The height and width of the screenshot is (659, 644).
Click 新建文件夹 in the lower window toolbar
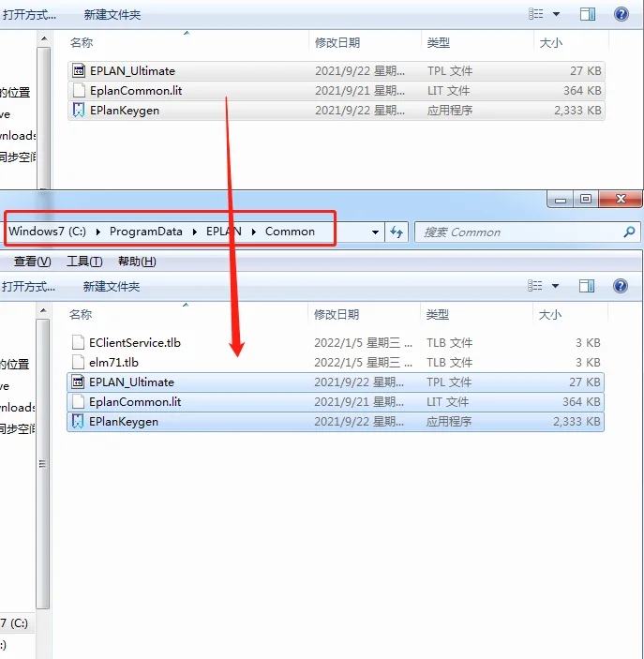111,286
